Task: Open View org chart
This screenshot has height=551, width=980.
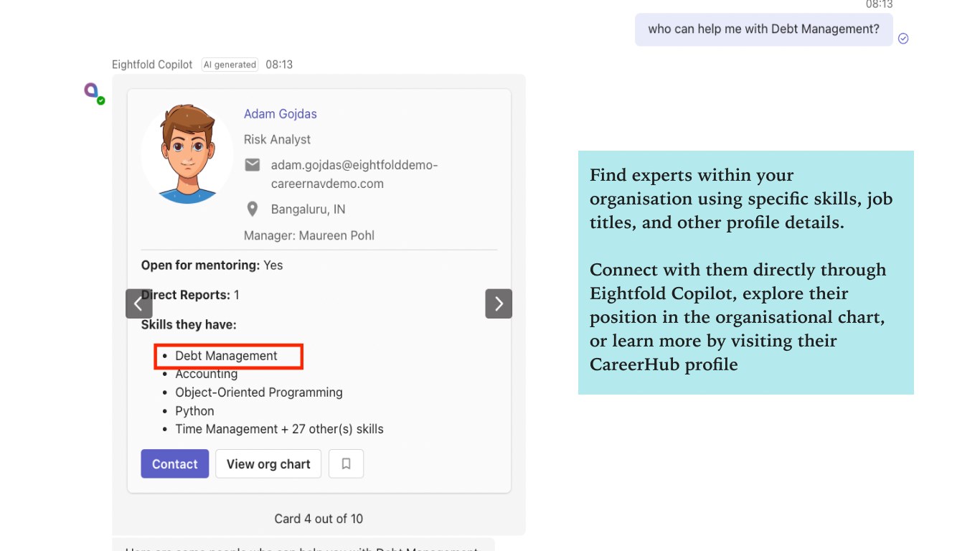Action: [268, 464]
